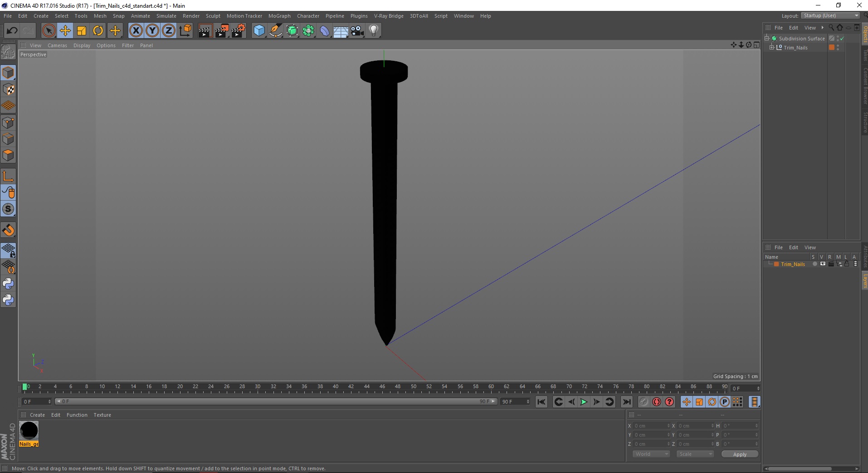The height and width of the screenshot is (473, 868).
Task: Click Trim_Nails layer color swatch
Action: pyautogui.click(x=776, y=264)
